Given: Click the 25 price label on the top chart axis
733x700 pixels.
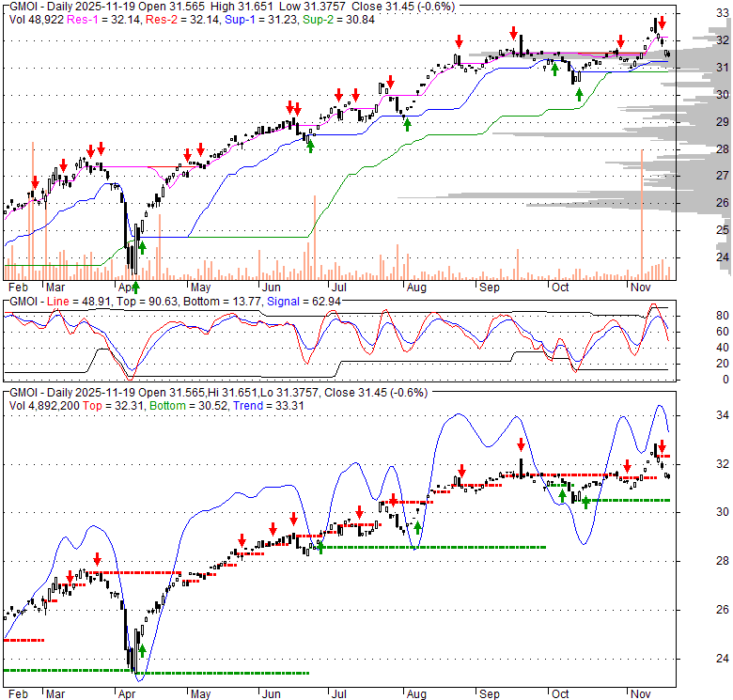Looking at the screenshot, I should pyautogui.click(x=723, y=230).
